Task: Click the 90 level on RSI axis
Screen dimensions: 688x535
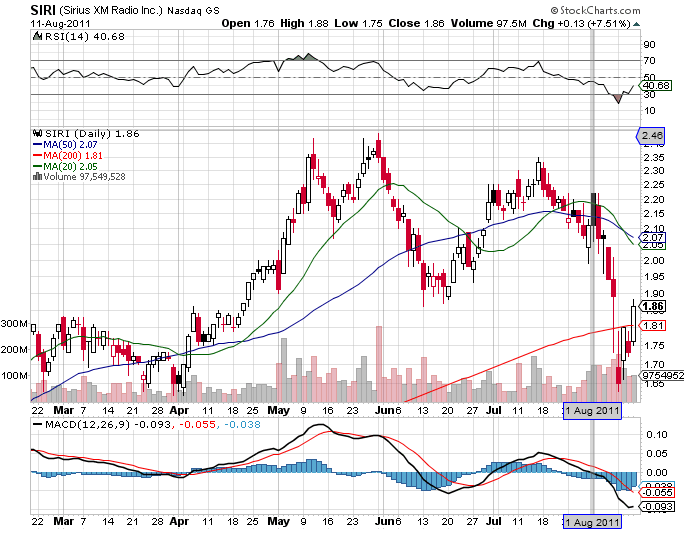Action: (649, 44)
